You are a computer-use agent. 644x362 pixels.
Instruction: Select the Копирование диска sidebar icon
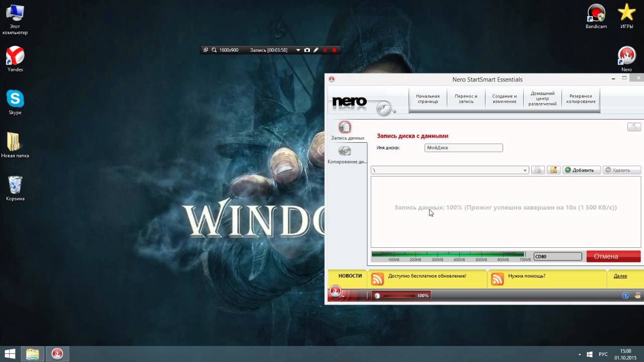[345, 151]
